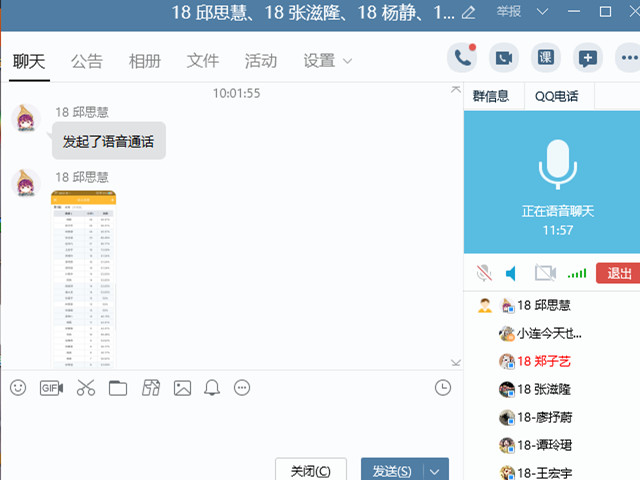Open the 活动 tab
640x480 pixels.
tap(261, 61)
